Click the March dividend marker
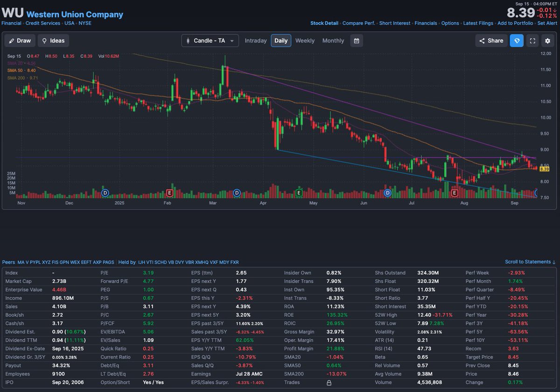Screen dimensions: 560x392 [x=237, y=193]
